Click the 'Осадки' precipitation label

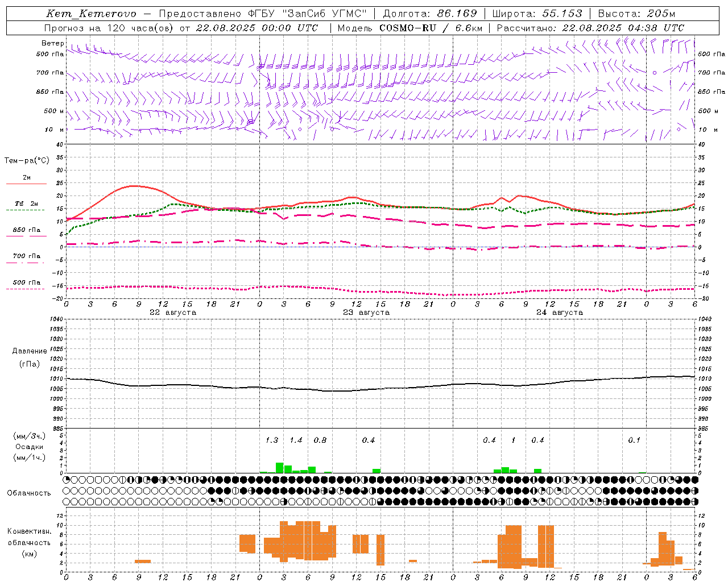pyautogui.click(x=30, y=447)
